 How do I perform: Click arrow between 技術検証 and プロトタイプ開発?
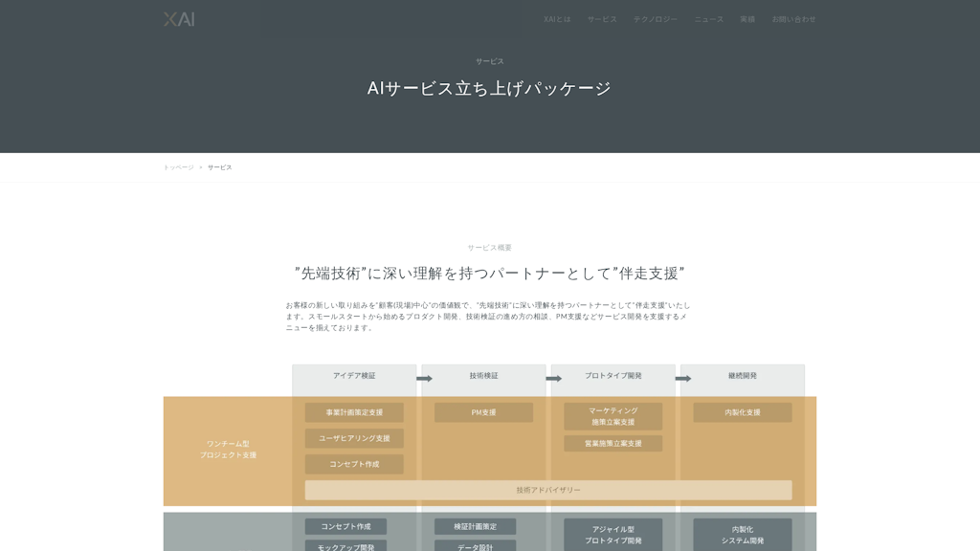click(555, 379)
